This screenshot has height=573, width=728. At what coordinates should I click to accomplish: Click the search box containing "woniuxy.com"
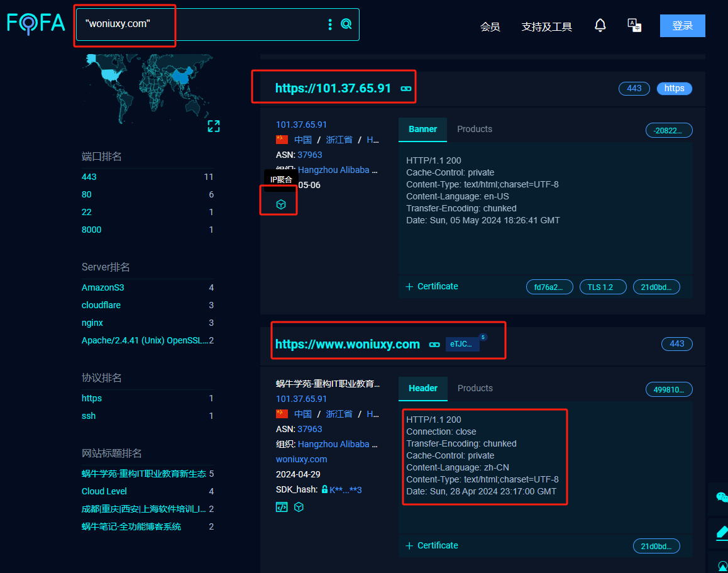218,24
